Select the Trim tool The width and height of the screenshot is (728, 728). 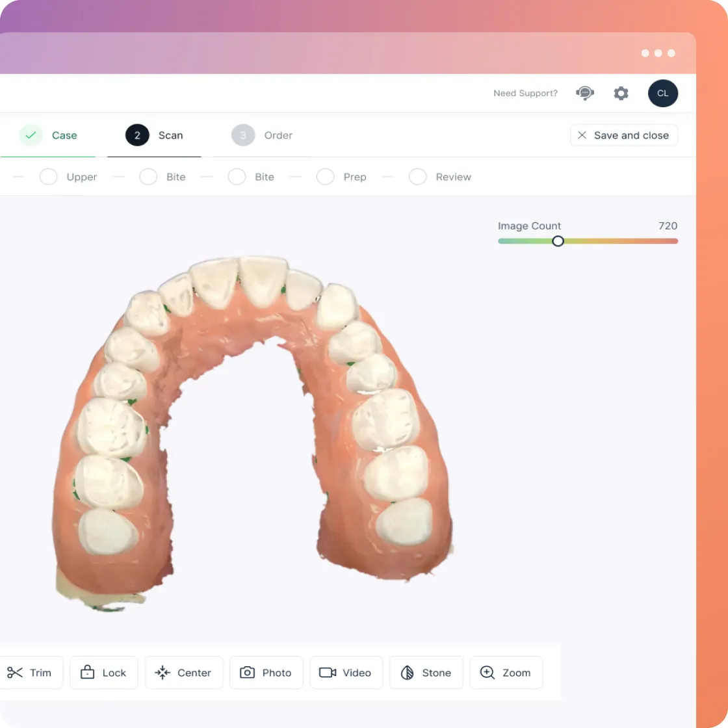pos(30,672)
